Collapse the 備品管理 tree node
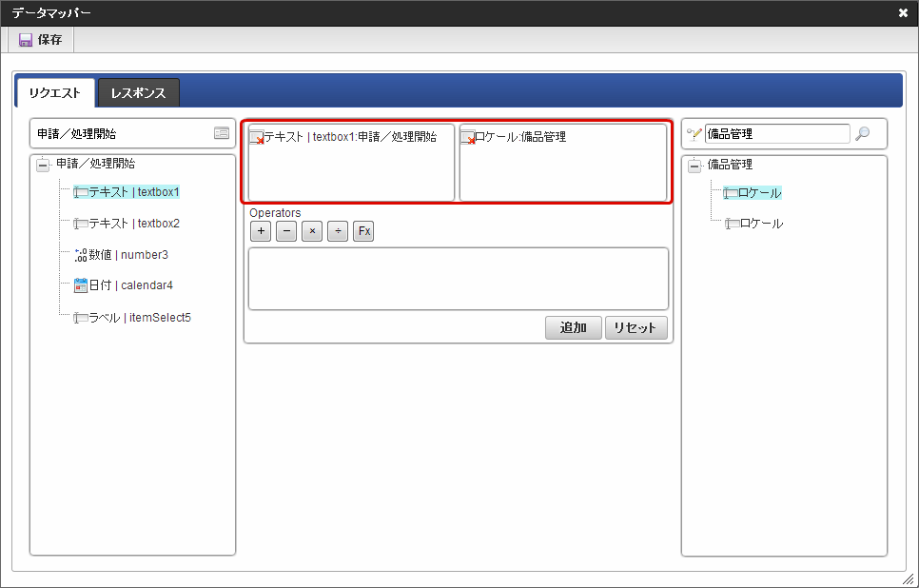Screen dimensions: 919x588 click(694, 166)
